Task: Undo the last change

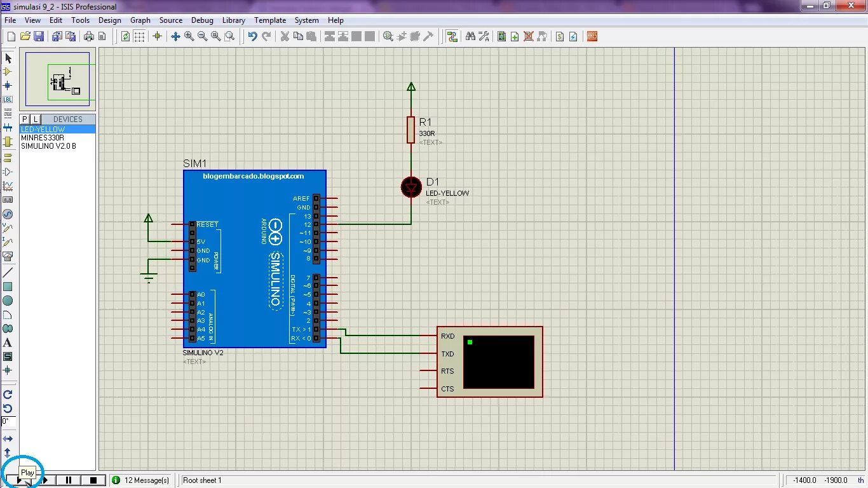Action: point(252,36)
